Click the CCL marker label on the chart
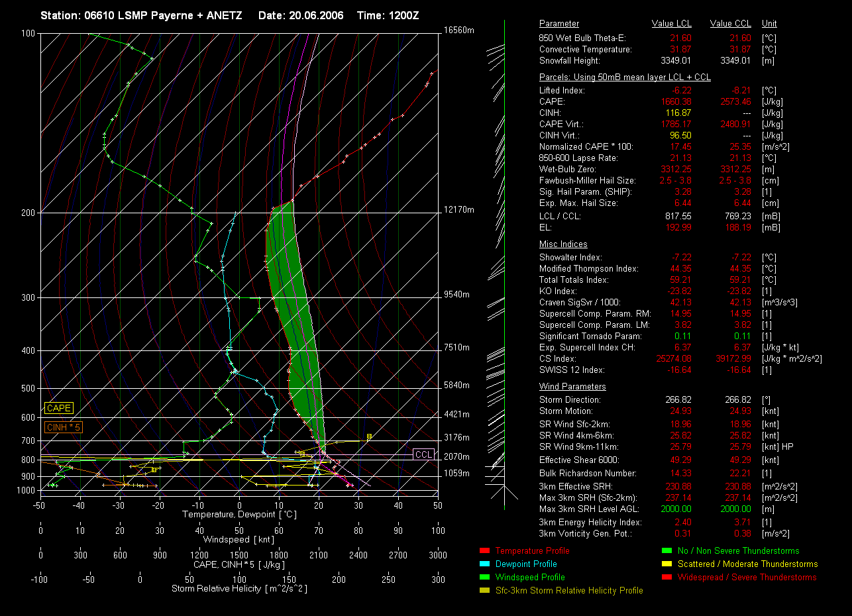The width and height of the screenshot is (852, 616). coord(423,454)
